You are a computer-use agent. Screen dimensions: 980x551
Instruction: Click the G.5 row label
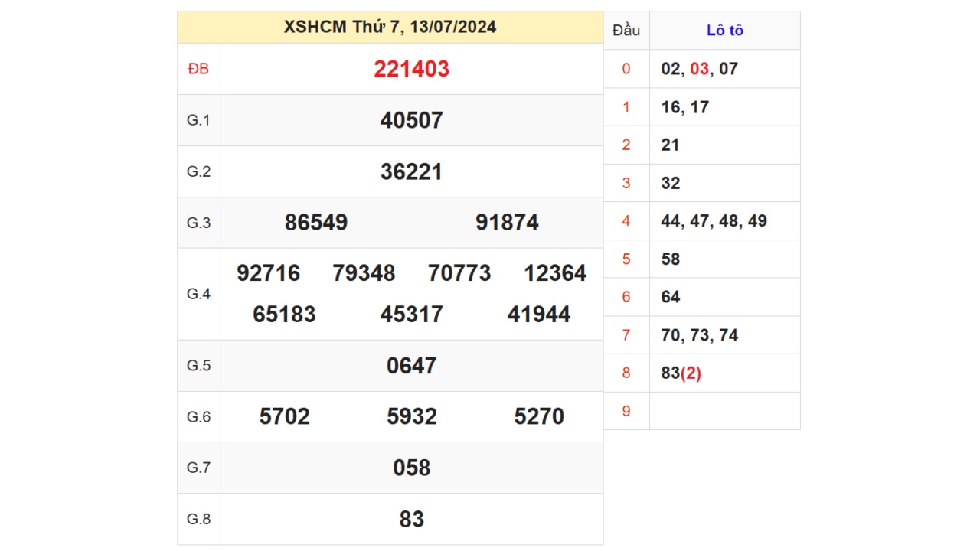(x=198, y=366)
